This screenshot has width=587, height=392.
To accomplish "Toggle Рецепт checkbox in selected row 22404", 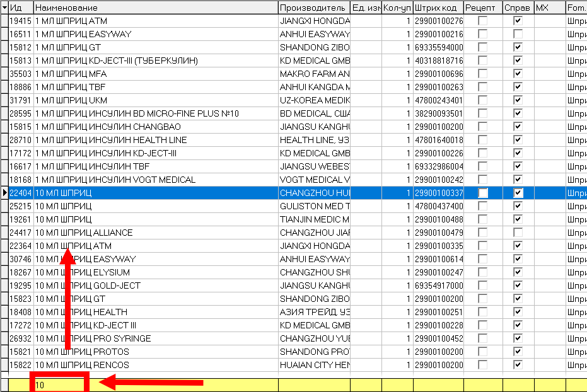I will [483, 193].
